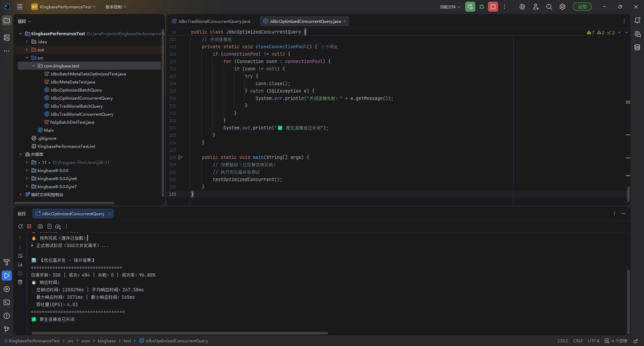Open the 版本控制 menu
The height and width of the screenshot is (346, 644).
point(116,7)
